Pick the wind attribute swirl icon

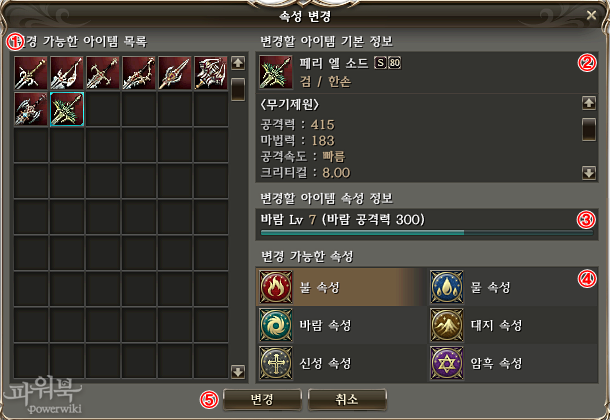pos(276,325)
